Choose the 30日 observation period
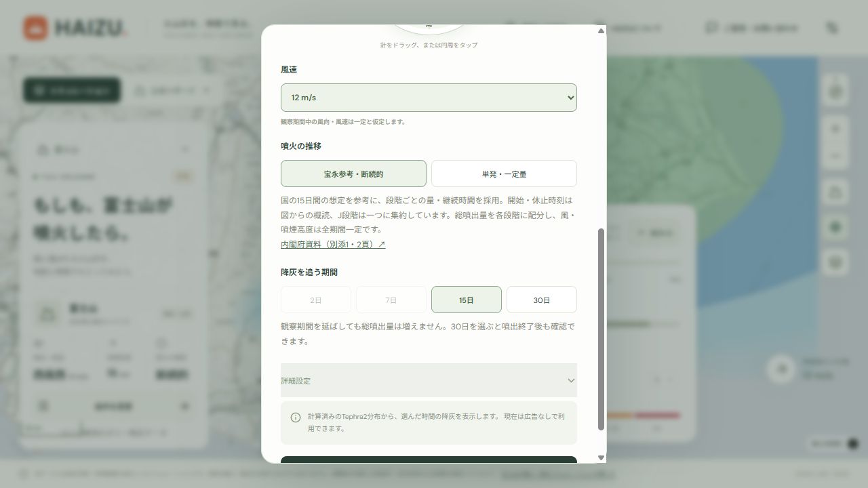Viewport: 868px width, 488px height. point(542,300)
